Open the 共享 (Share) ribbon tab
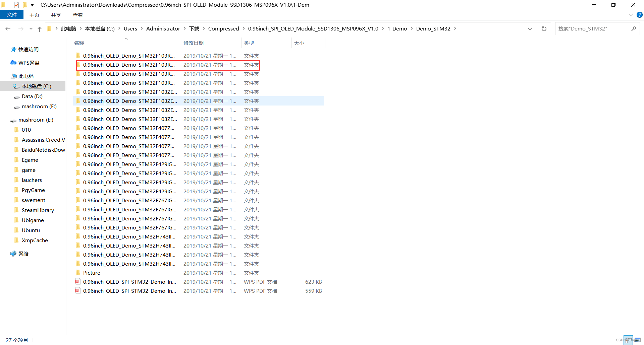 coord(56,15)
